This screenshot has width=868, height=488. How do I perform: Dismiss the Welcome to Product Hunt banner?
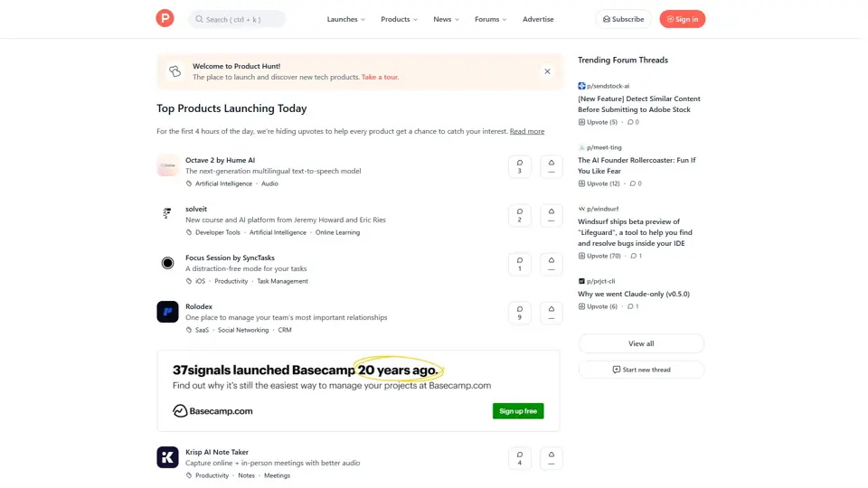click(547, 71)
